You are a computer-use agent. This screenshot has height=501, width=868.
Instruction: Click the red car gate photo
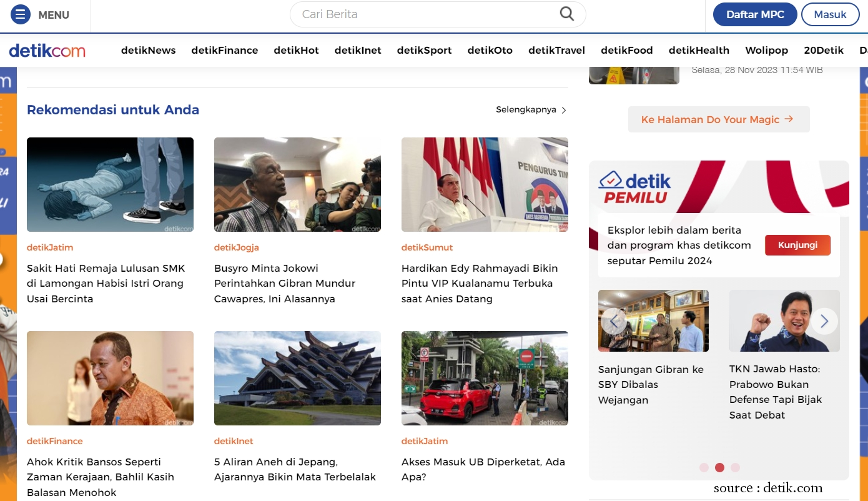pyautogui.click(x=485, y=378)
